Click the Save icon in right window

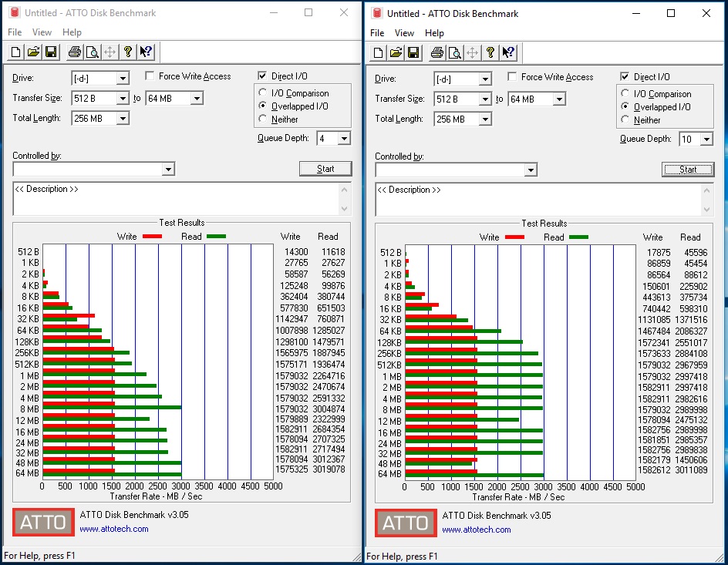[x=413, y=52]
